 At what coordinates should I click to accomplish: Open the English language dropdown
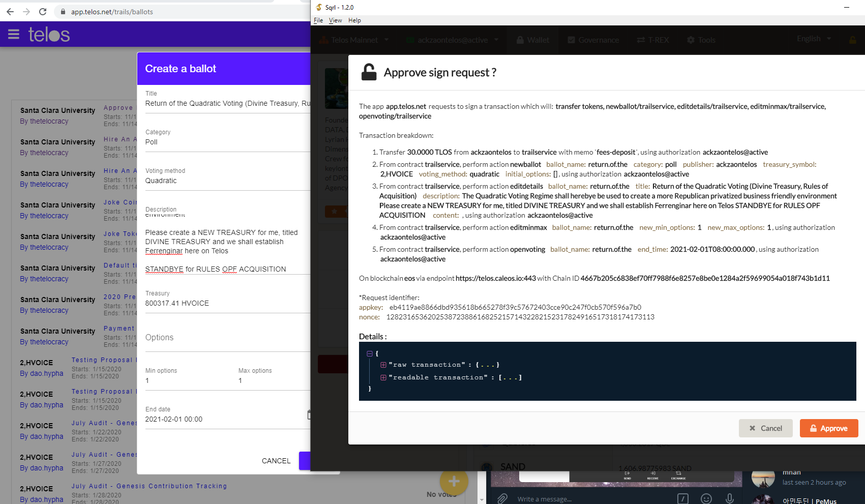pos(814,39)
